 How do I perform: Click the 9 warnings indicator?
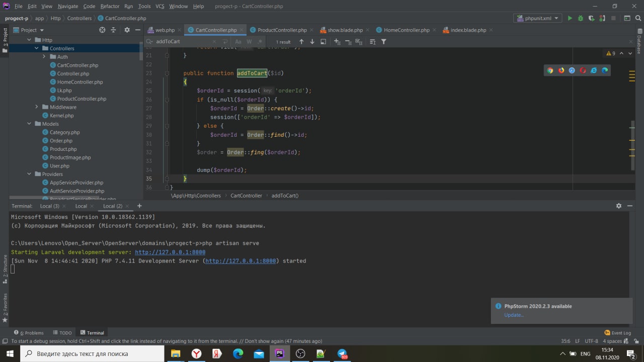(x=610, y=53)
